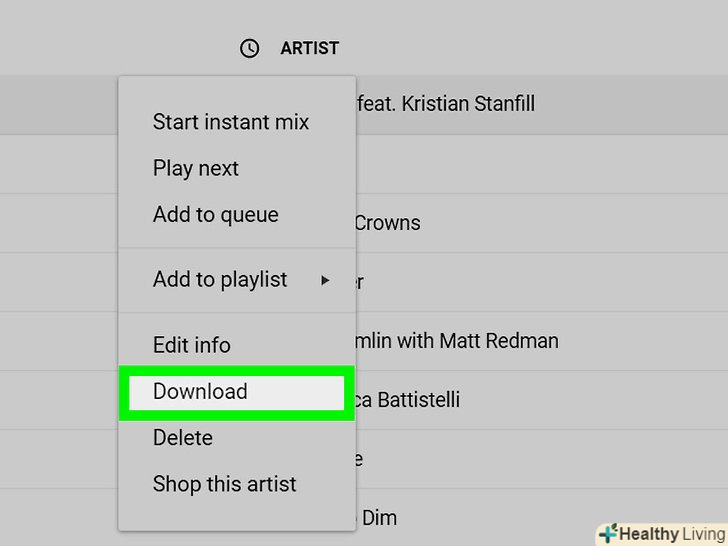Click the Healthy Living watermark text

[670, 534]
